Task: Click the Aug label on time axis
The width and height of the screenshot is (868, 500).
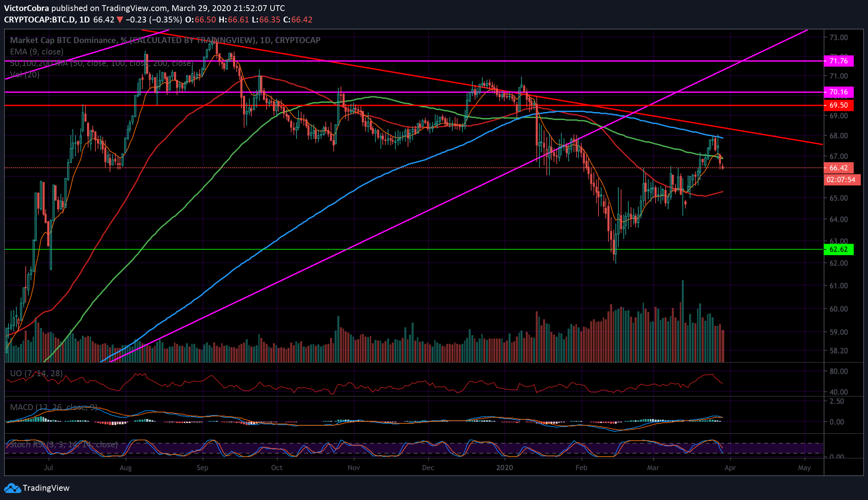Action: click(125, 468)
